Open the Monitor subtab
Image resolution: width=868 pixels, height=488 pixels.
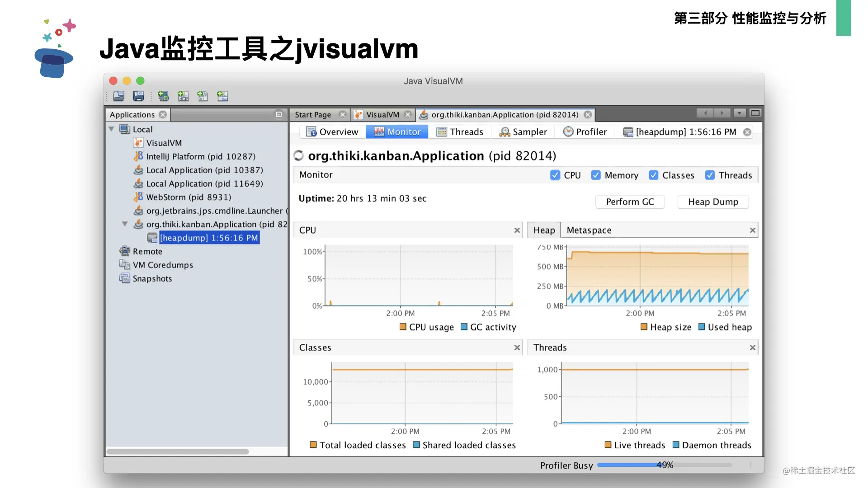tap(397, 132)
